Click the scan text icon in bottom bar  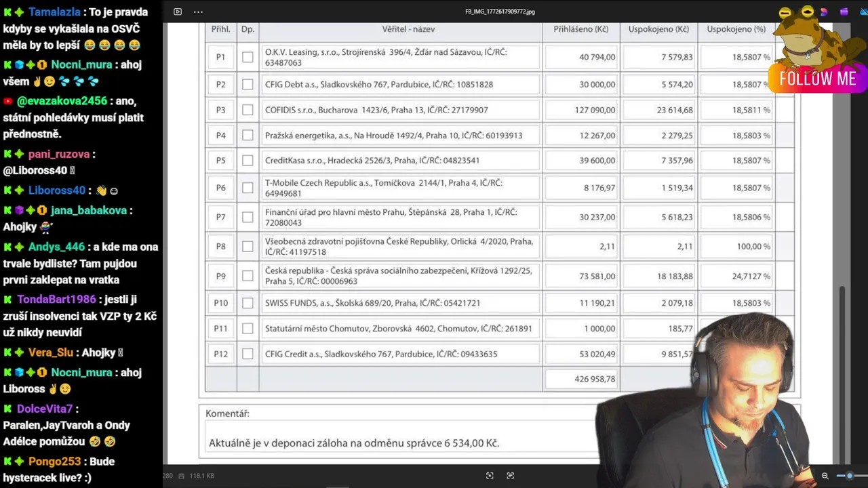(511, 476)
